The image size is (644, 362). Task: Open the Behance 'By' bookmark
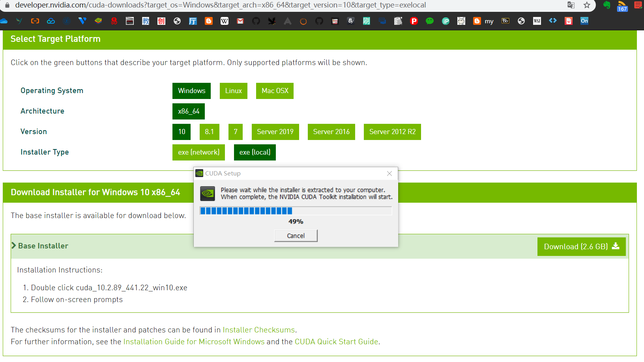[x=351, y=21]
